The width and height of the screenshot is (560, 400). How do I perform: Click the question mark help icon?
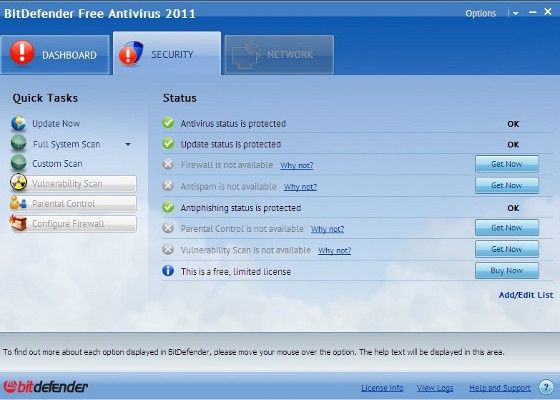(x=546, y=387)
